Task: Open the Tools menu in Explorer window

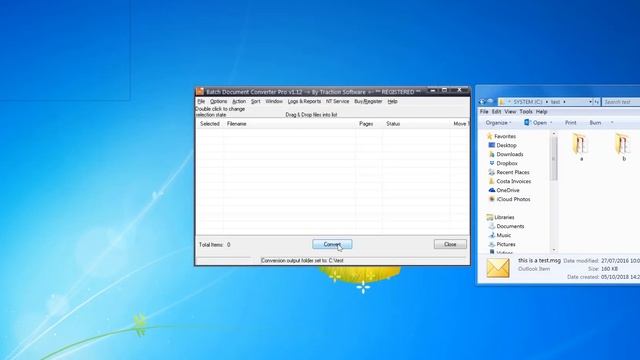Action: [526, 111]
